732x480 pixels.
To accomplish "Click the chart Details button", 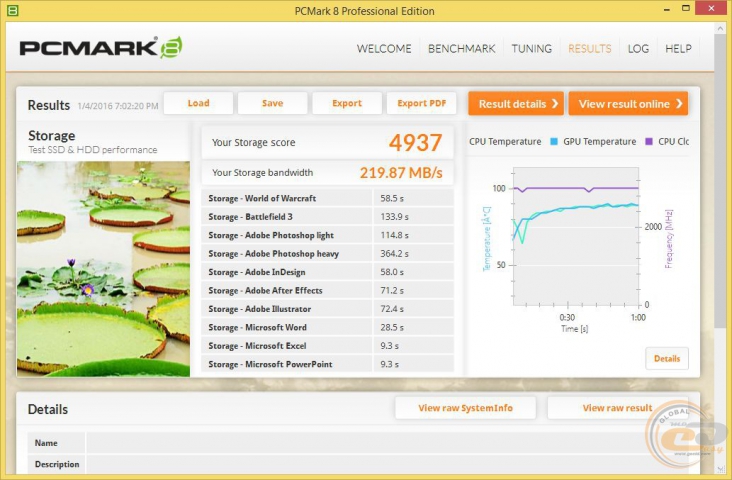I will (667, 359).
